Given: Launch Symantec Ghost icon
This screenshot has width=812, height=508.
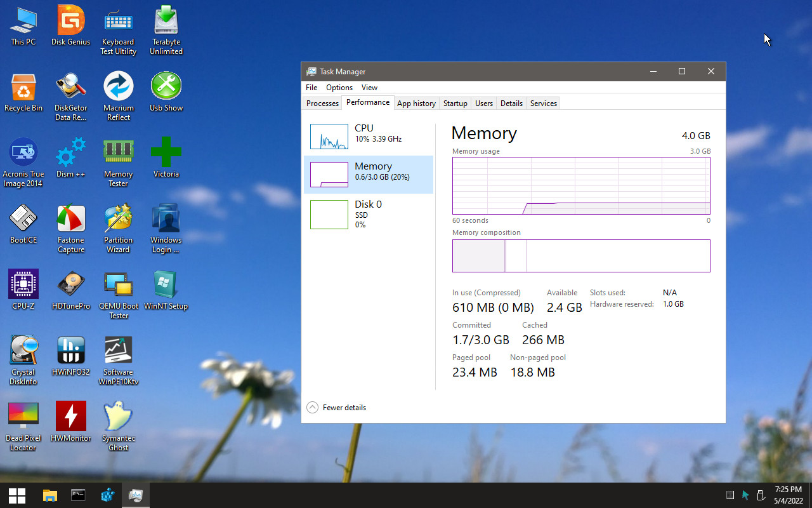Looking at the screenshot, I should click(x=119, y=426).
